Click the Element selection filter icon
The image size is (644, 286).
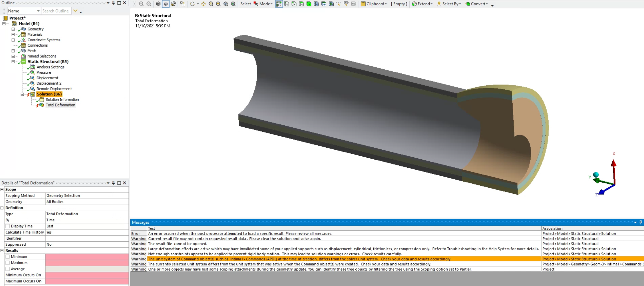tap(331, 4)
